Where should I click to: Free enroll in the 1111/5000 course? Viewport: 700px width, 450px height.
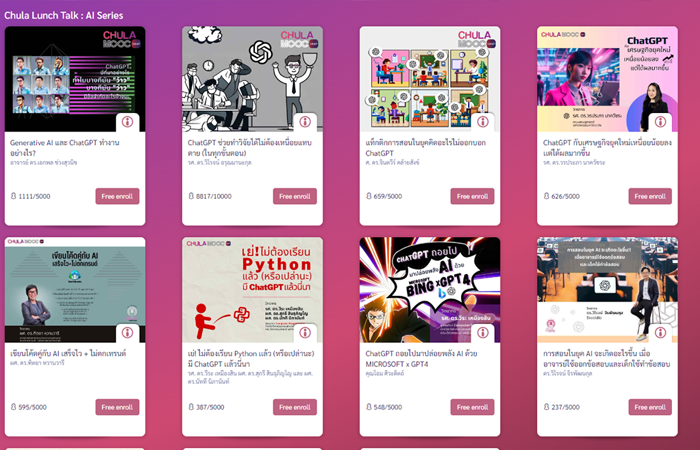[117, 196]
